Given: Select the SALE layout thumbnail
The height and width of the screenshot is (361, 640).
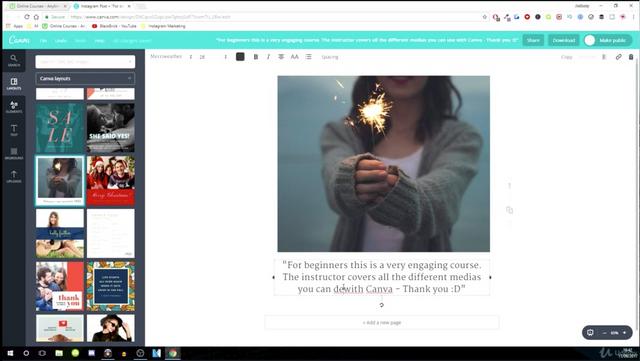Looking at the screenshot, I should click(x=60, y=128).
